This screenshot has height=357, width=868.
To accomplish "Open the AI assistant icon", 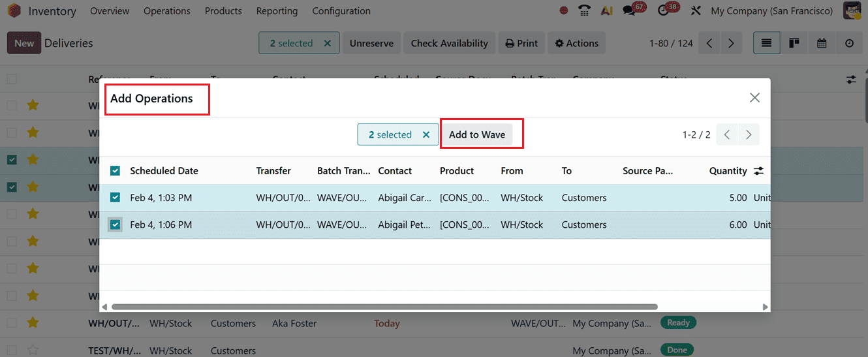I will [606, 11].
